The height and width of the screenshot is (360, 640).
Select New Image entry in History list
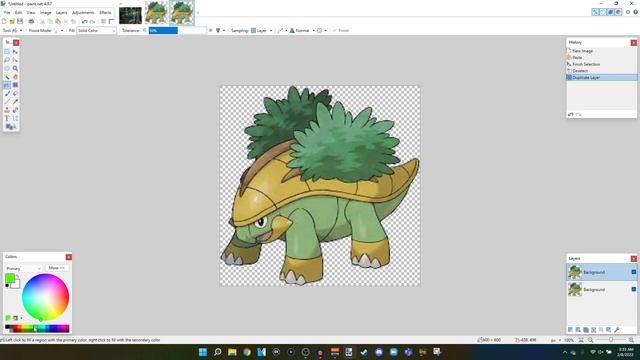coord(582,51)
